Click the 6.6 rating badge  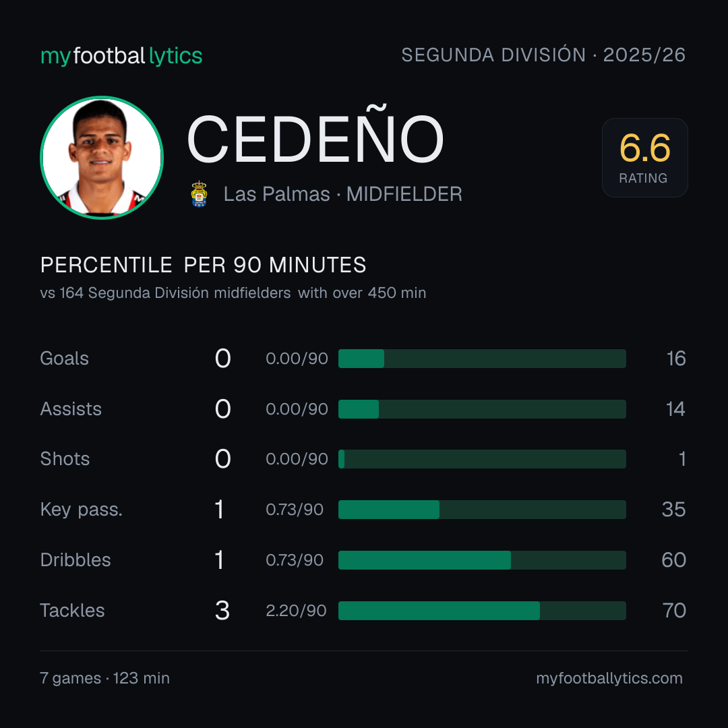(x=645, y=157)
